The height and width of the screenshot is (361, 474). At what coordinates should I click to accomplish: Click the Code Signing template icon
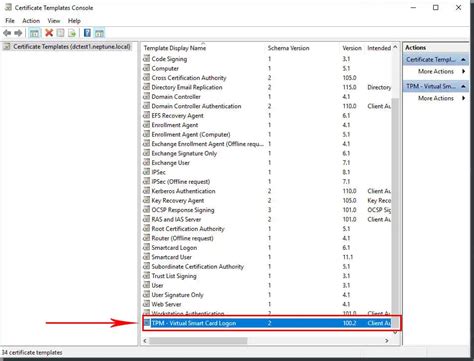tap(146, 59)
